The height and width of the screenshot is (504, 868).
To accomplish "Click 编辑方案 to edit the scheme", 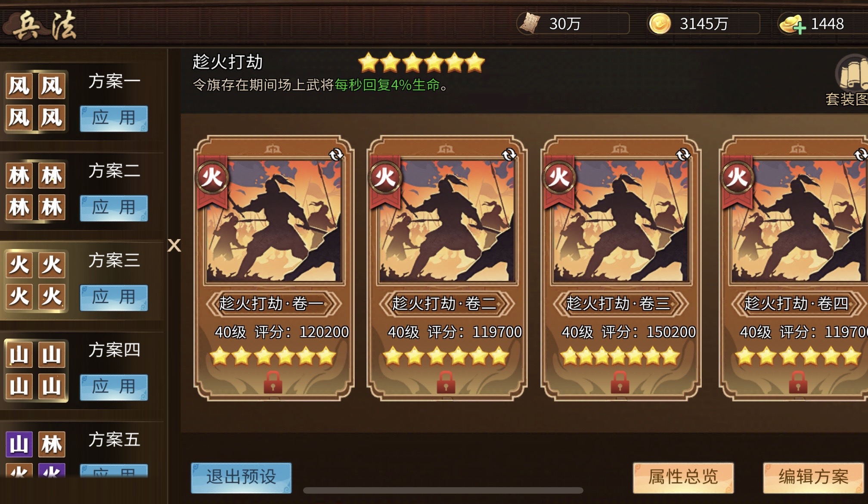I will click(x=813, y=477).
